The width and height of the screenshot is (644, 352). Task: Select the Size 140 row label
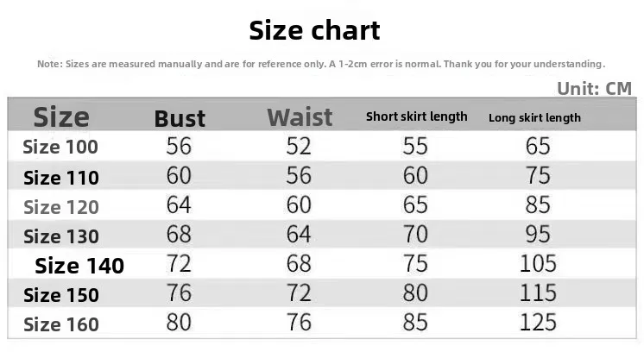click(79, 266)
